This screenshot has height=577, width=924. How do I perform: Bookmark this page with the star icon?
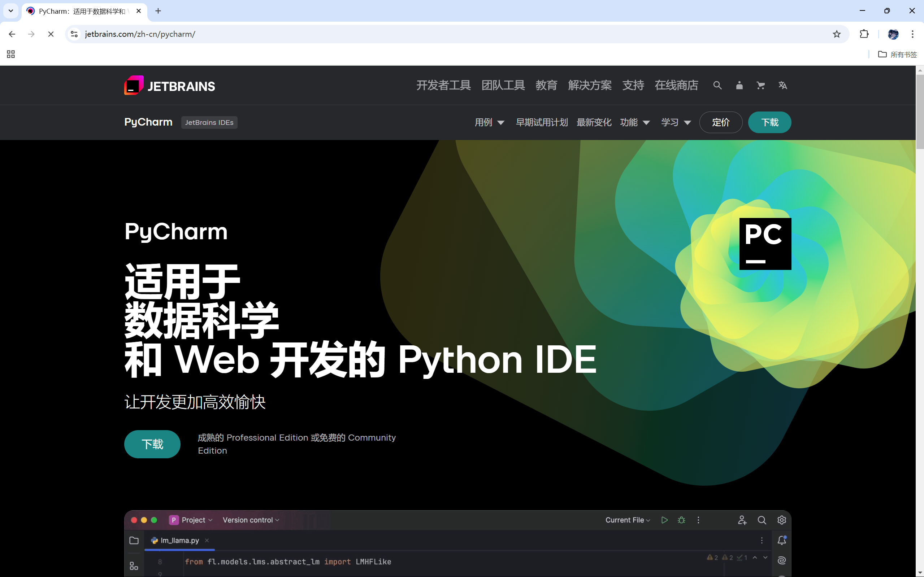(837, 34)
